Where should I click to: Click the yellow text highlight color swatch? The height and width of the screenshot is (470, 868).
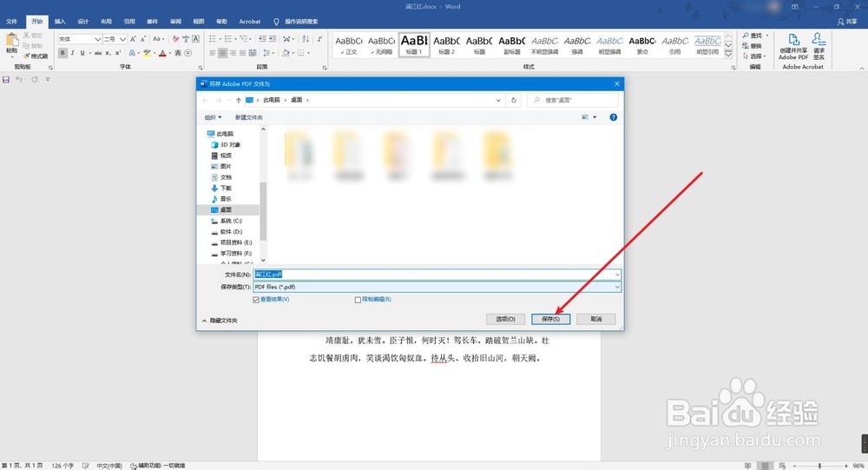pyautogui.click(x=147, y=53)
